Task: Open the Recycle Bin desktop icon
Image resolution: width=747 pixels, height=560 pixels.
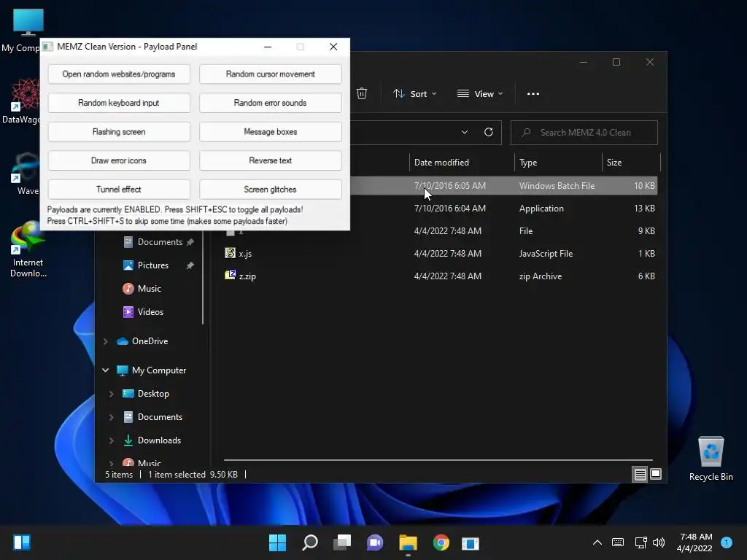Action: pyautogui.click(x=711, y=458)
